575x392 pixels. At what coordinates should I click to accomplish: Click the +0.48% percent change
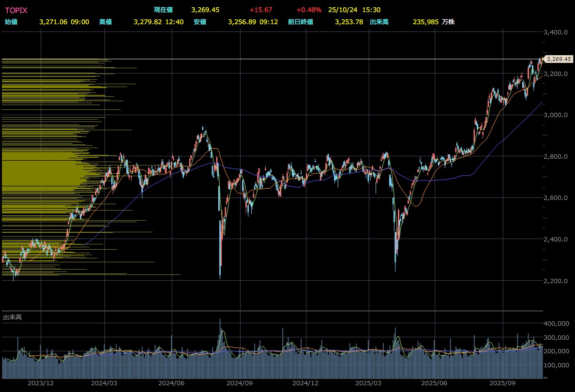[309, 10]
